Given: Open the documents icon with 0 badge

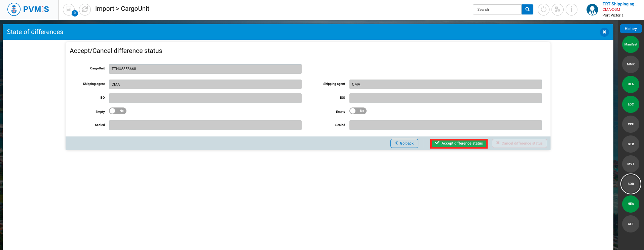Looking at the screenshot, I should click(69, 9).
